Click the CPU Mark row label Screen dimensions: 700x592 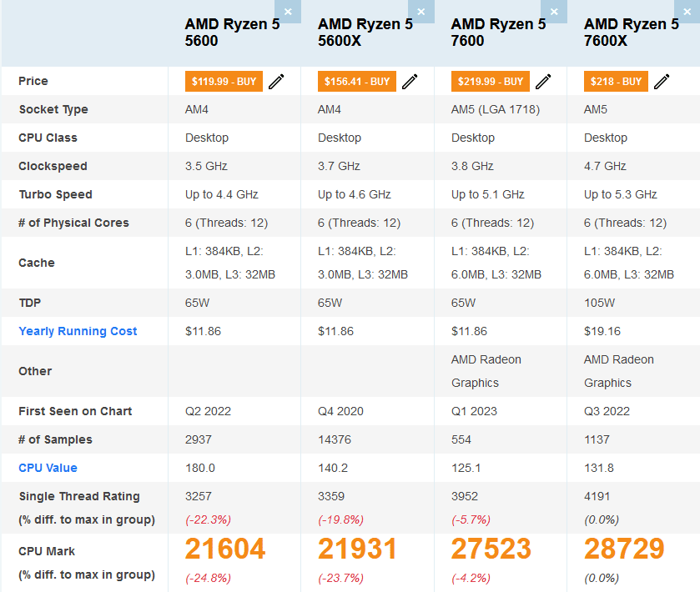pyautogui.click(x=47, y=551)
